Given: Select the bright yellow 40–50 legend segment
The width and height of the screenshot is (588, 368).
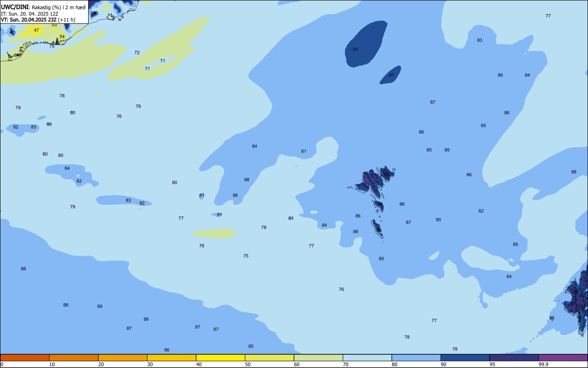Looking at the screenshot, I should point(220,357).
